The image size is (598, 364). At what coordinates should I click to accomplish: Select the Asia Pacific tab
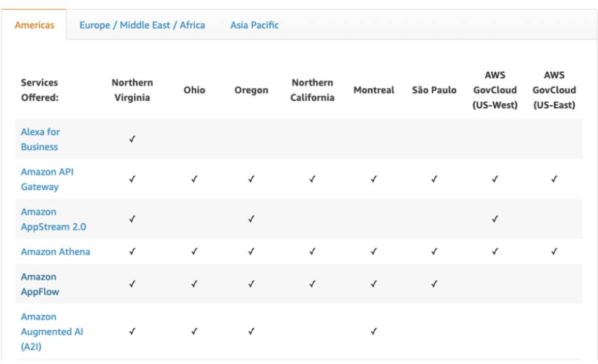254,25
